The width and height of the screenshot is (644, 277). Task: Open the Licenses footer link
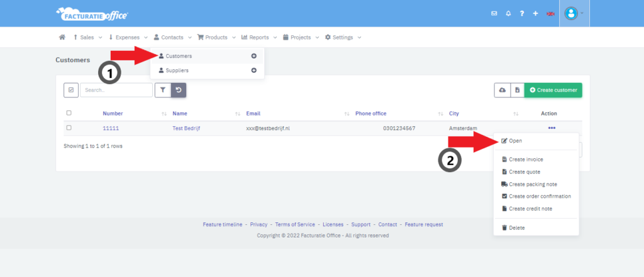click(x=333, y=224)
